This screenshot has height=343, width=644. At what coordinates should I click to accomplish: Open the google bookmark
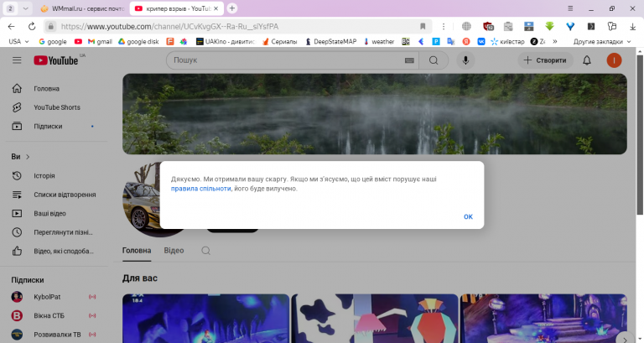tap(53, 41)
